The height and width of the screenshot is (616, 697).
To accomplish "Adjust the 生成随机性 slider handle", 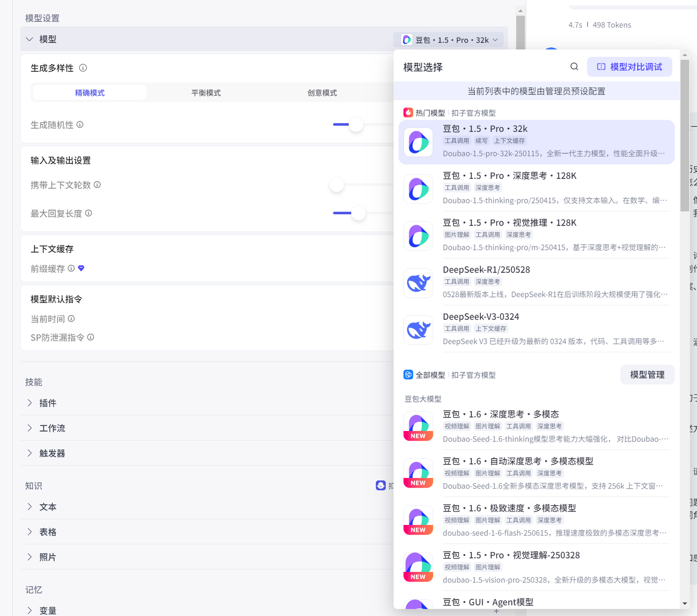I will (356, 124).
